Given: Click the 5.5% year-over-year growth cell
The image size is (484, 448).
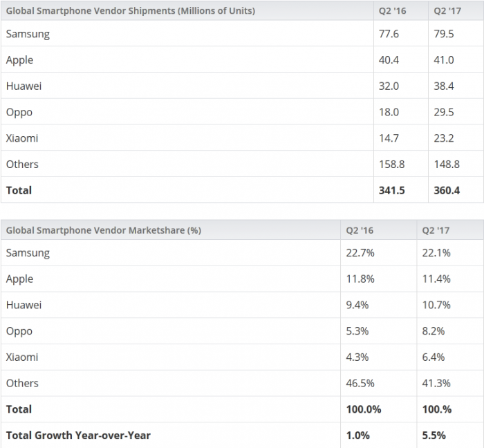Looking at the screenshot, I should [434, 435].
